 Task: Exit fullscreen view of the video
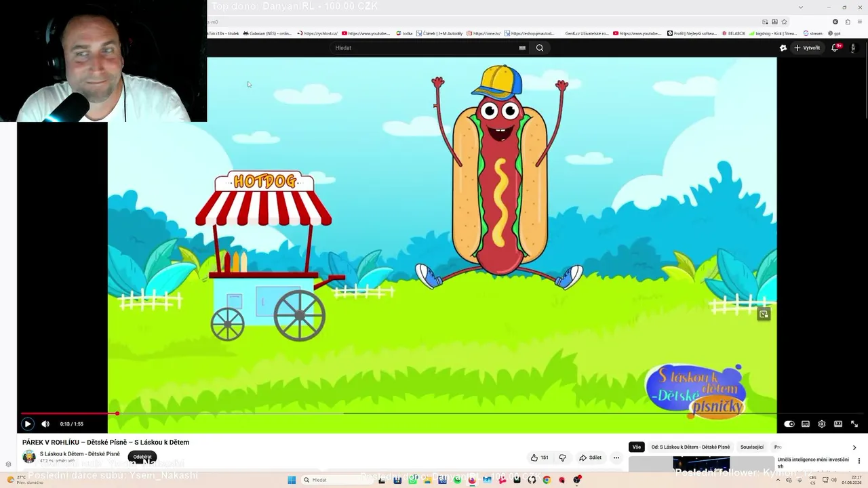[x=854, y=424]
